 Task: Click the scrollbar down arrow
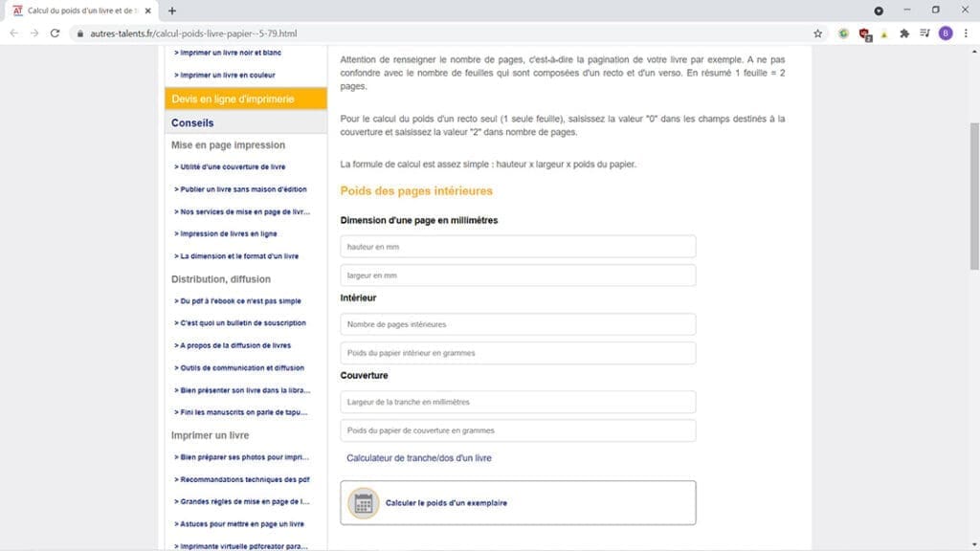[x=974, y=544]
